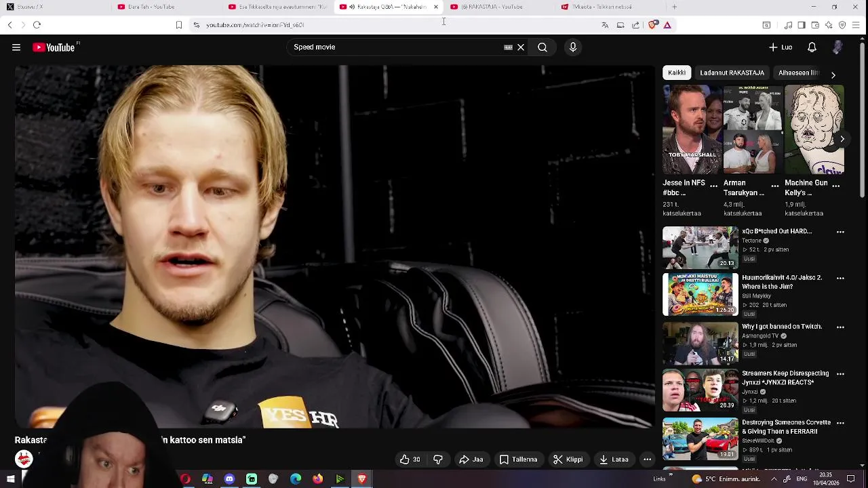Click the Luo create button
The height and width of the screenshot is (488, 868).
click(781, 47)
